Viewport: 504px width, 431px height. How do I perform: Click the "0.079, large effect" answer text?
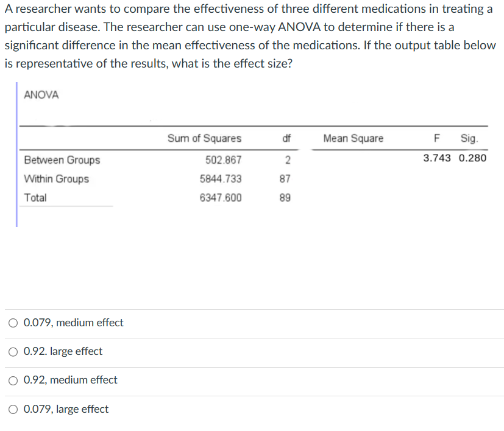tap(66, 408)
